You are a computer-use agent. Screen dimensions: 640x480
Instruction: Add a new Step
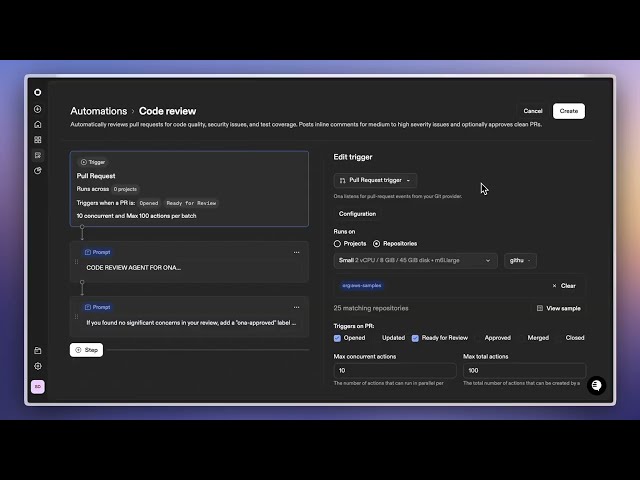click(86, 350)
